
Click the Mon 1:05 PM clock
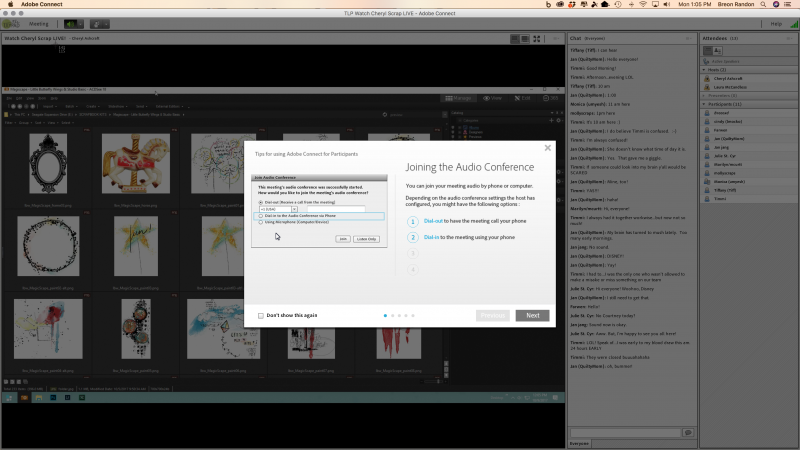click(x=694, y=4)
